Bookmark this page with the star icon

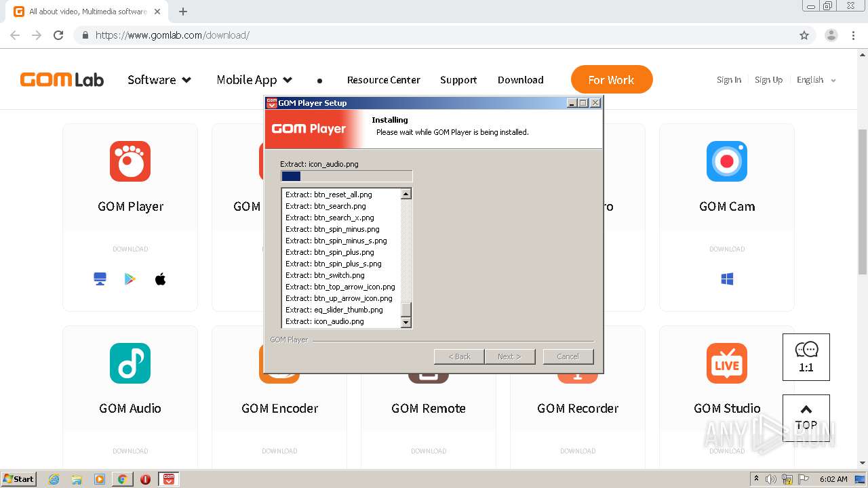click(804, 35)
